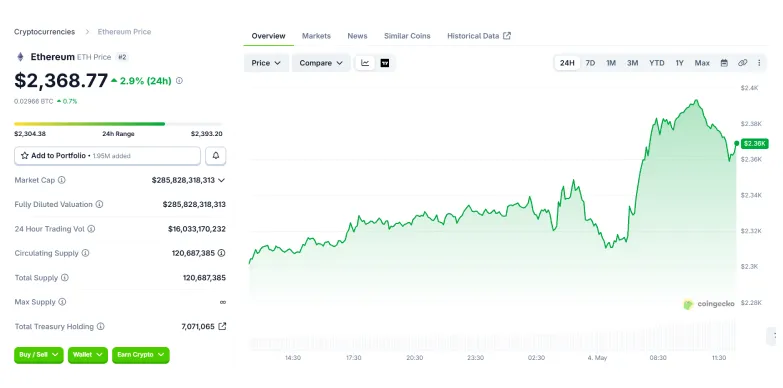Click the 4. May date axis label
The width and height of the screenshot is (783, 388).
coord(597,358)
